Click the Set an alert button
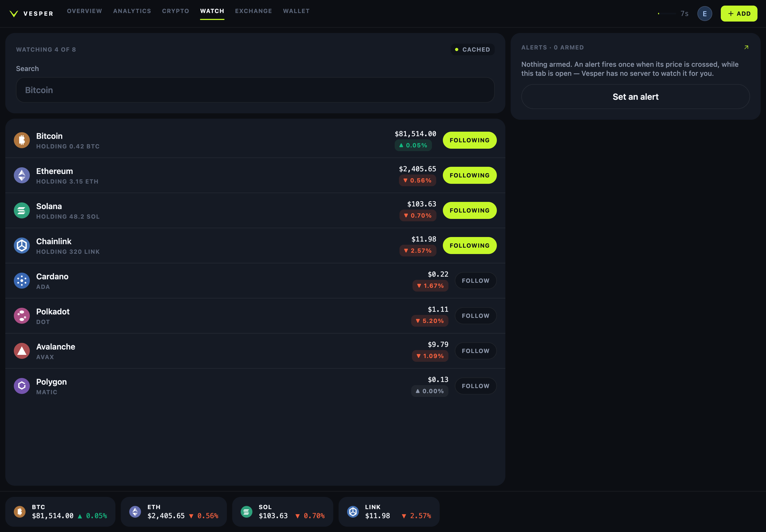 (635, 97)
